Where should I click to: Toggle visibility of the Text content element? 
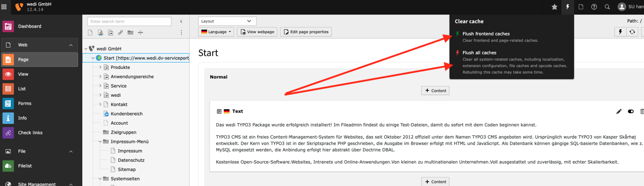(x=631, y=111)
